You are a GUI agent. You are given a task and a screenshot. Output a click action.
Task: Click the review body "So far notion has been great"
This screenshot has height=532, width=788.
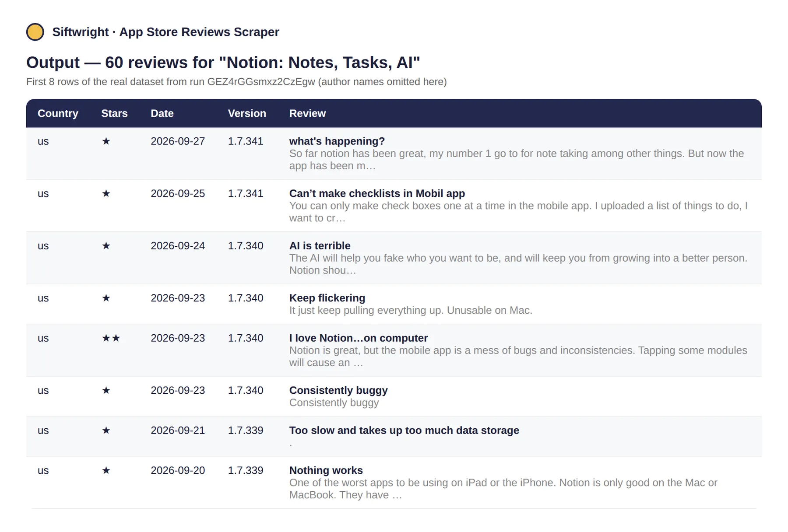pos(517,160)
